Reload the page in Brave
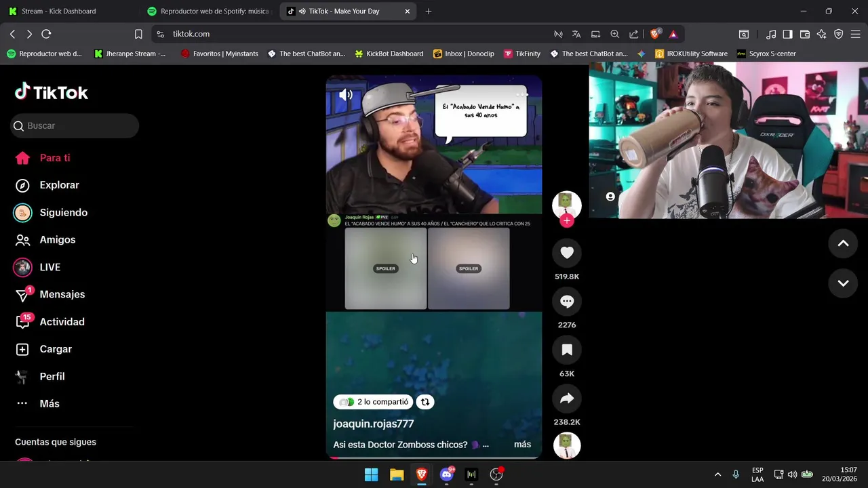868x488 pixels. click(46, 34)
